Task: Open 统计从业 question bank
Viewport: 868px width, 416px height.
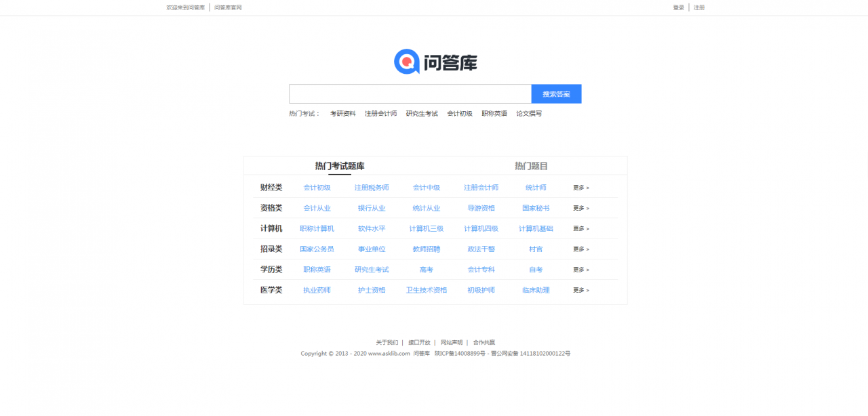Action: click(427, 208)
